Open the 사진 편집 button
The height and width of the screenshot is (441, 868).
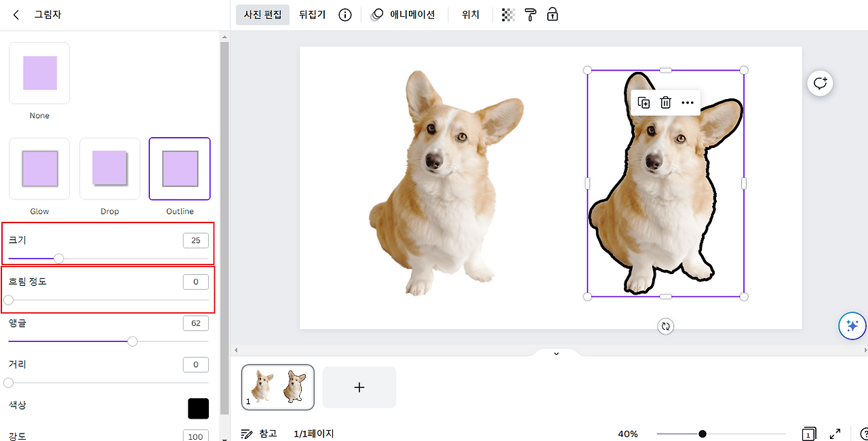coord(262,14)
